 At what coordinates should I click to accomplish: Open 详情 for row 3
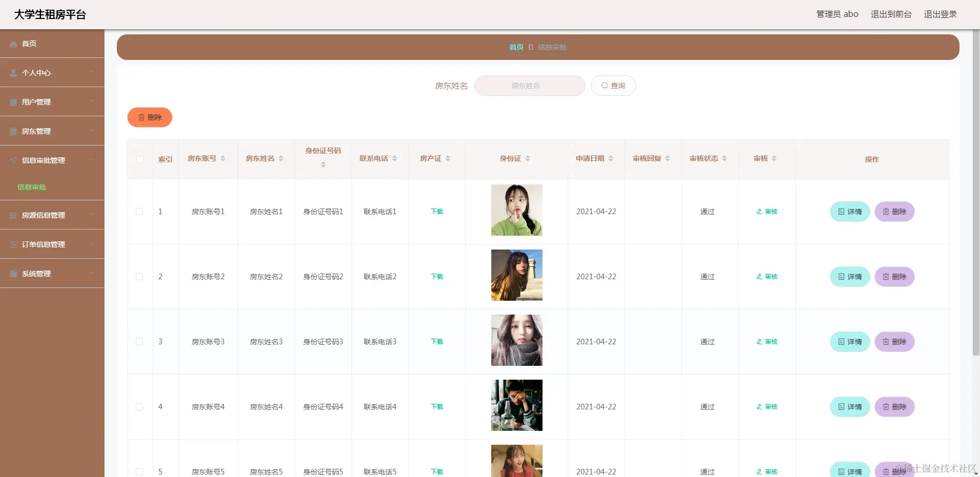coord(850,342)
